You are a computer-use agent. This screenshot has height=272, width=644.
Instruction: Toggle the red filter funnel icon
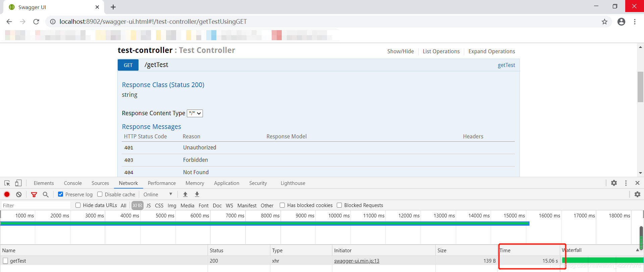pyautogui.click(x=34, y=194)
